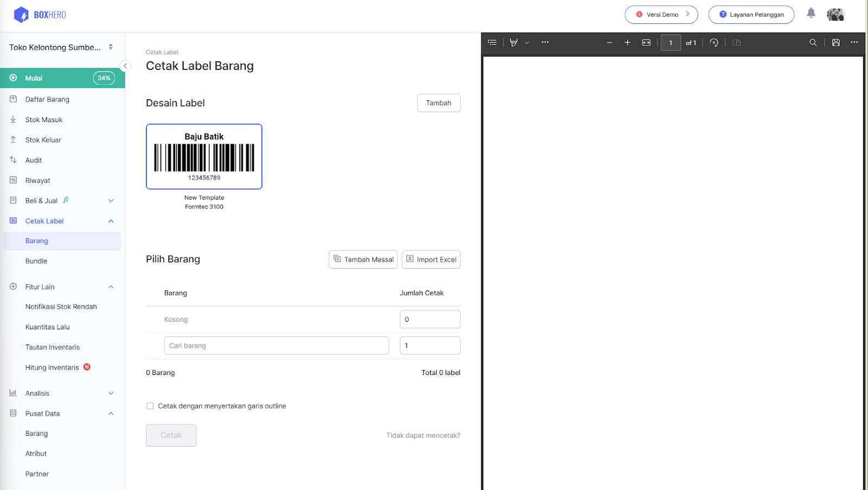Viewport: 868px width, 490px height.
Task: Open the Mulai getting-started item
Action: pos(62,78)
